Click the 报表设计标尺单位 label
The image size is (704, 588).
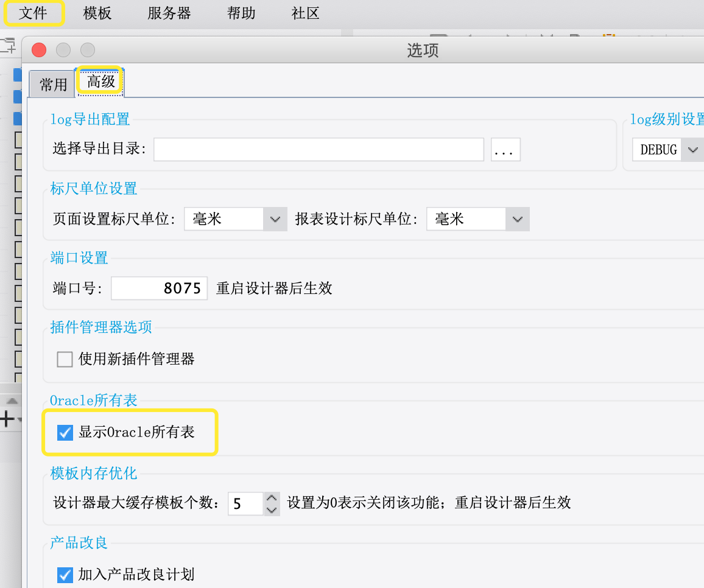click(x=356, y=219)
